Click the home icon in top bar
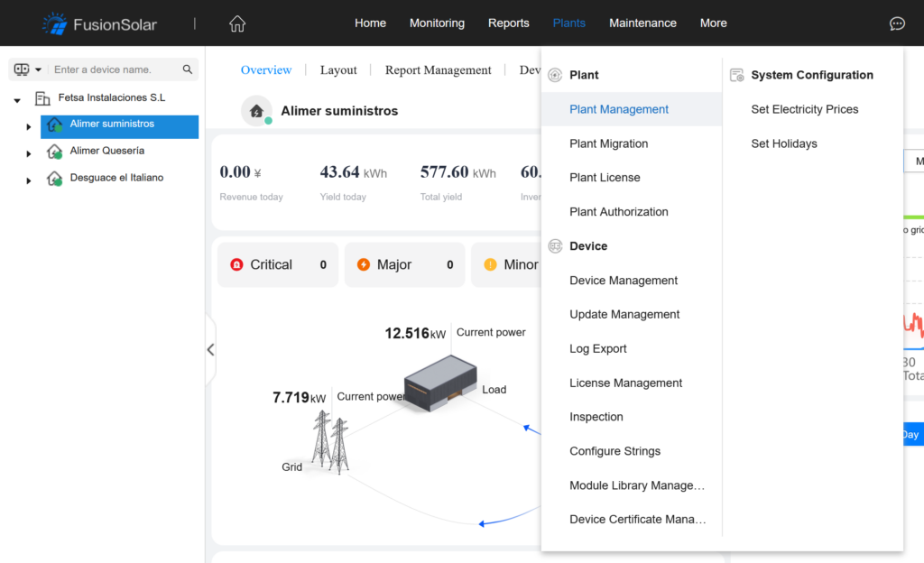 point(237,23)
